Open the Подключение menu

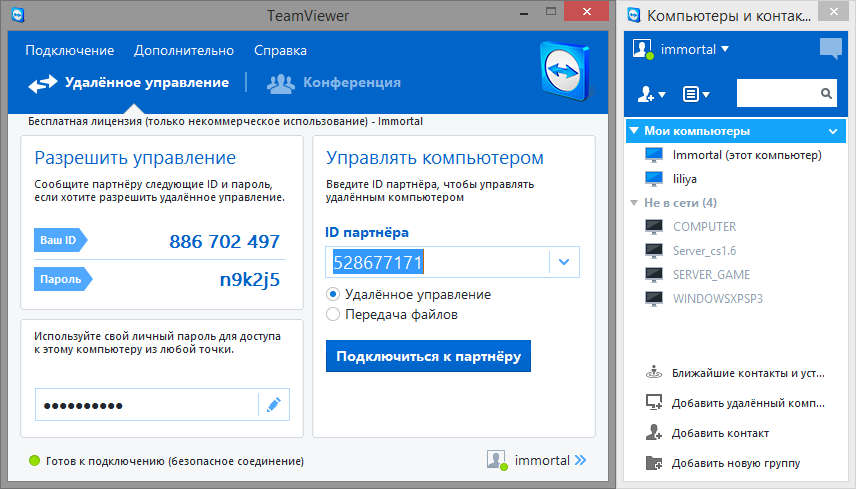click(x=69, y=51)
